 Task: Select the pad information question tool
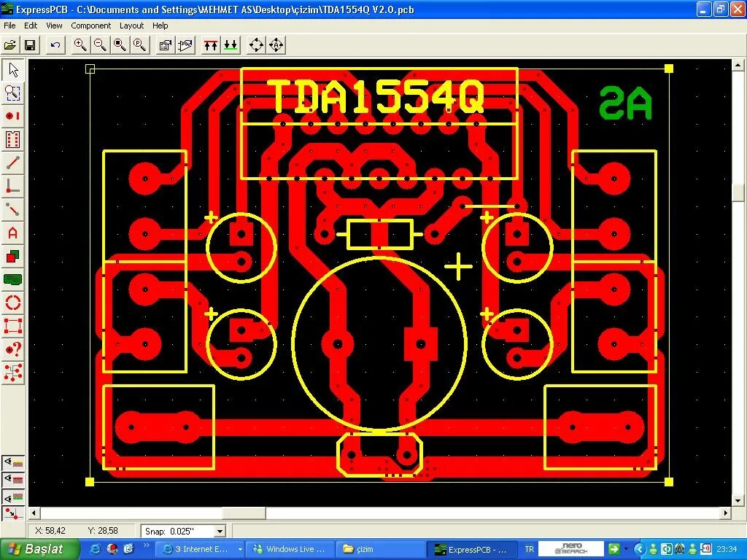tap(13, 349)
